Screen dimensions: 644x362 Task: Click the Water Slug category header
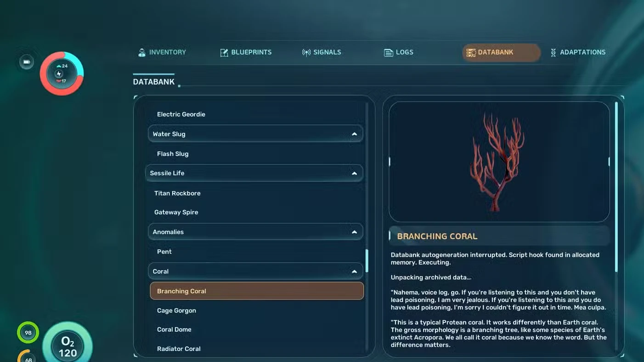(x=255, y=134)
